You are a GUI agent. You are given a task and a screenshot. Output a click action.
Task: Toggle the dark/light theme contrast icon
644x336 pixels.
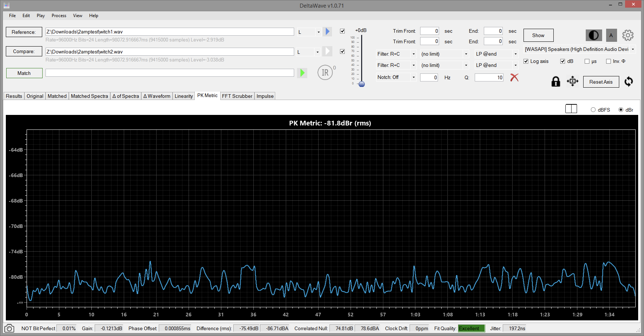pos(594,35)
